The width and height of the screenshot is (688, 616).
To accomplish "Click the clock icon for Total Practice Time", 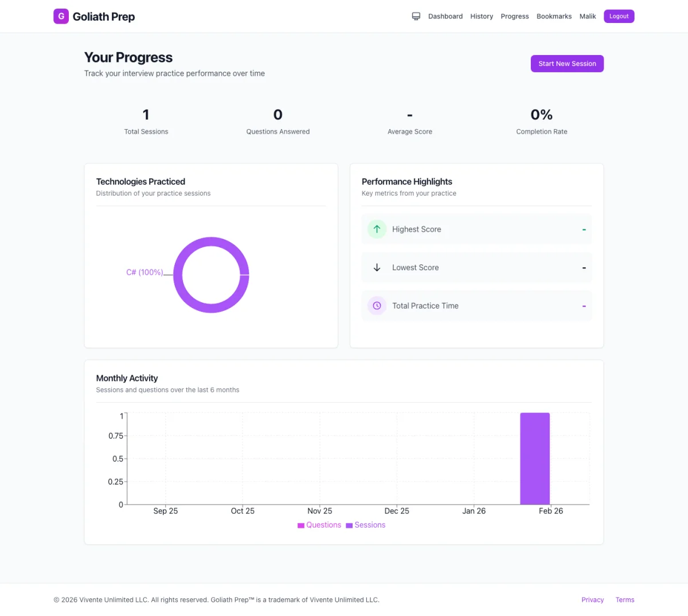I will coord(377,306).
